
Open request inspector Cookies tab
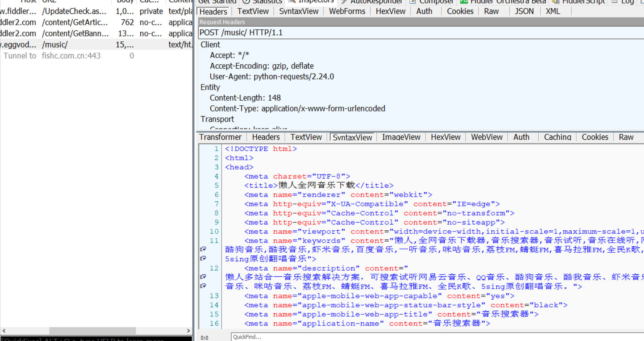(x=460, y=12)
